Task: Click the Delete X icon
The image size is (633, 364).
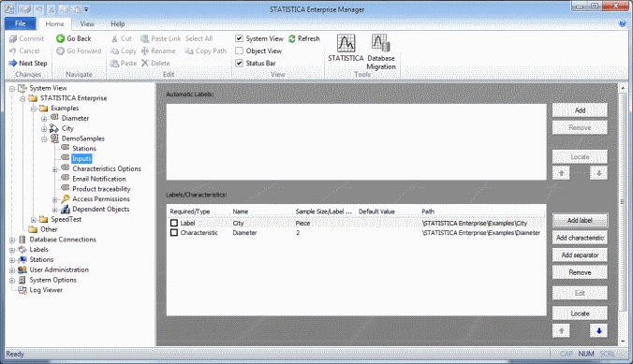Action: coord(145,63)
